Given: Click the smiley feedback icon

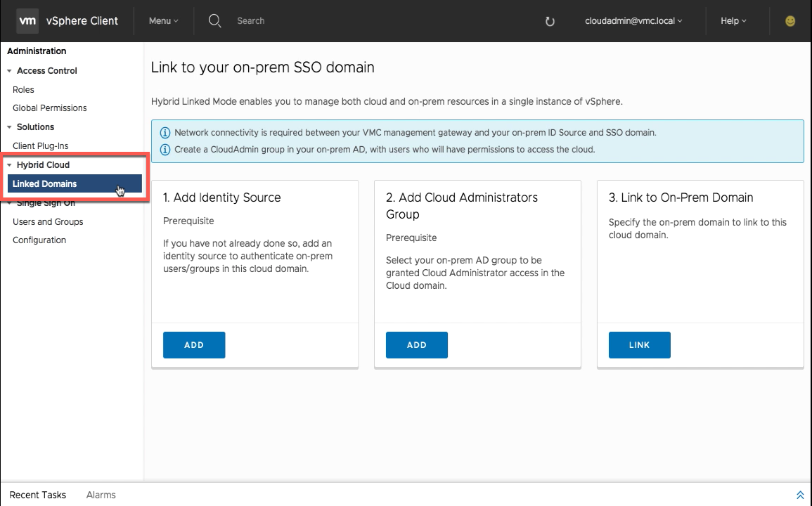Looking at the screenshot, I should coord(790,21).
